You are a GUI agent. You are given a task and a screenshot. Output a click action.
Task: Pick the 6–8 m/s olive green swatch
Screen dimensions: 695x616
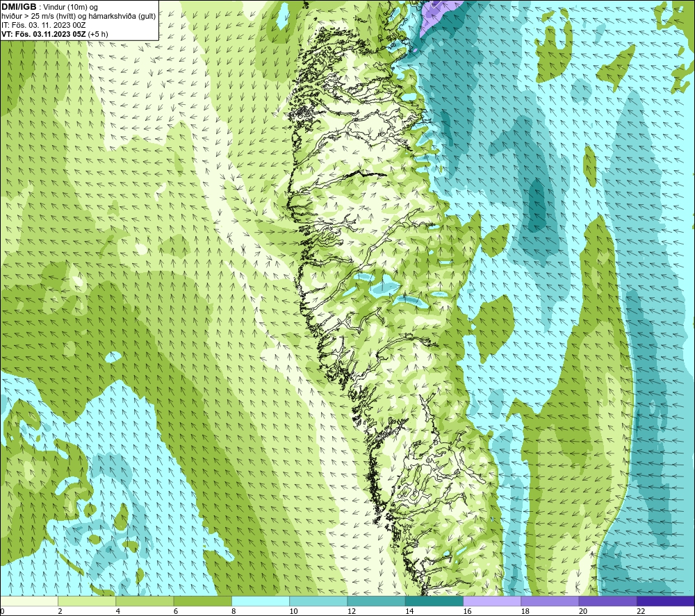tap(202, 601)
